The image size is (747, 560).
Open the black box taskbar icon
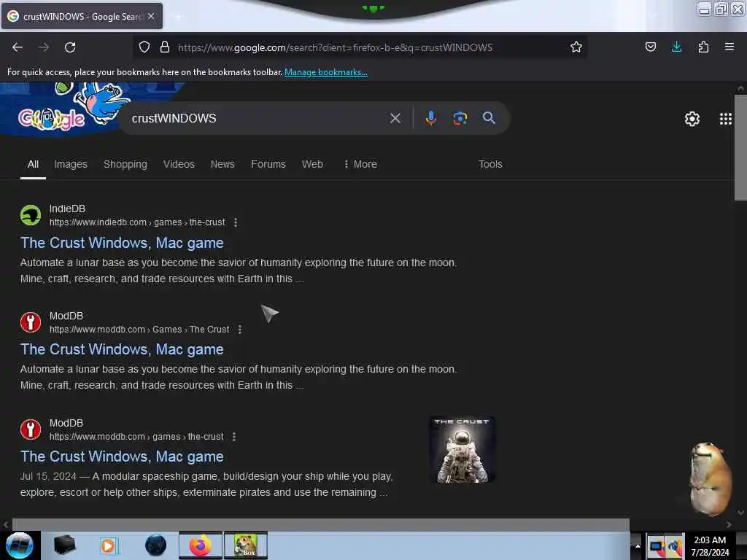click(x=64, y=545)
